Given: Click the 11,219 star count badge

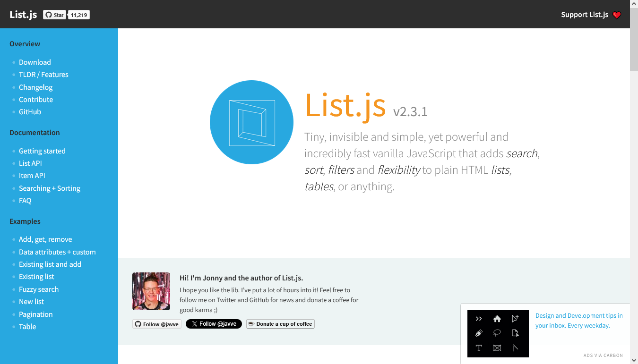Looking at the screenshot, I should [78, 15].
